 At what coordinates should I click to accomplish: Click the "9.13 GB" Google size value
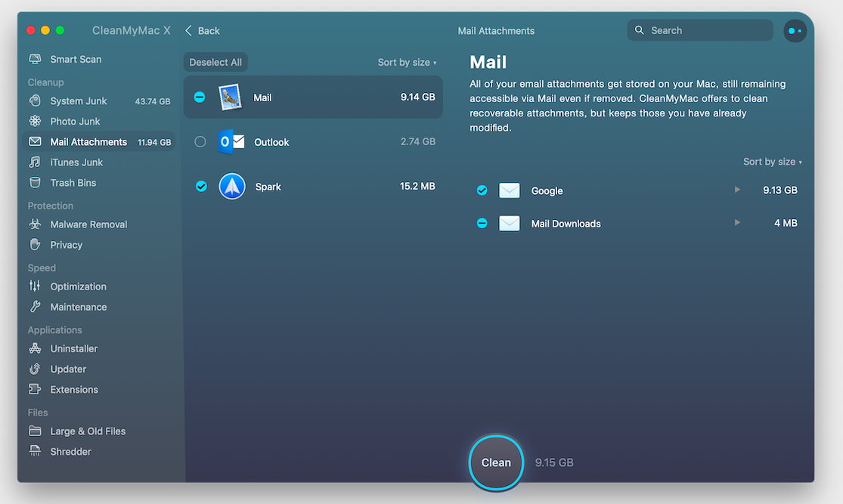[780, 190]
